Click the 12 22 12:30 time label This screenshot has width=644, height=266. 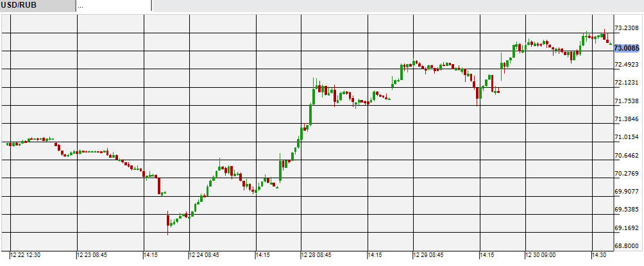[27, 255]
